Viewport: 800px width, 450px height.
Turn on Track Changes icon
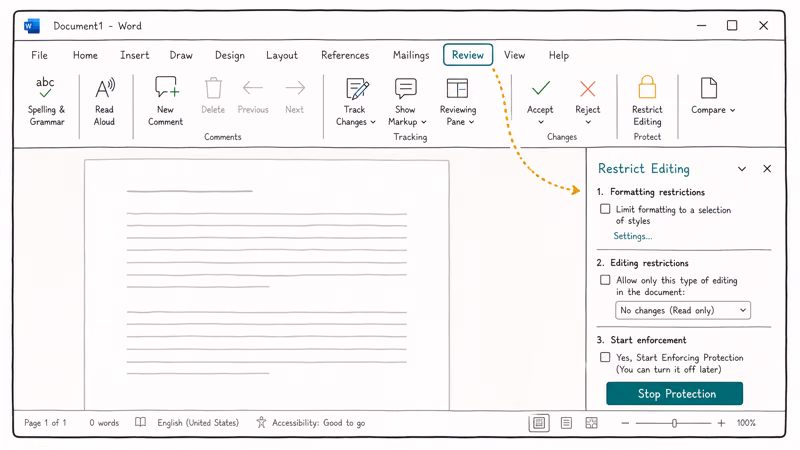click(x=357, y=89)
